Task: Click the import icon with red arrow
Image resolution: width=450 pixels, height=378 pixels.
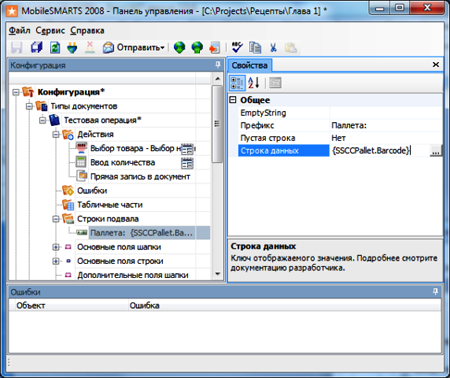Action: click(215, 48)
